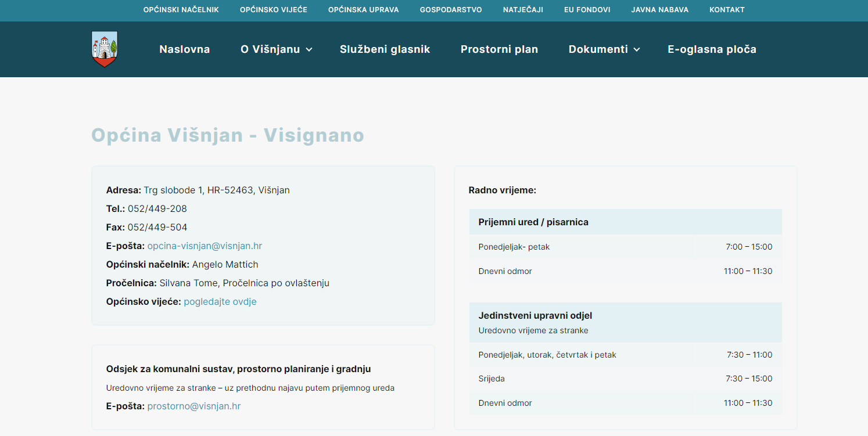
Task: Go to Prostorni plan page
Action: (x=499, y=49)
